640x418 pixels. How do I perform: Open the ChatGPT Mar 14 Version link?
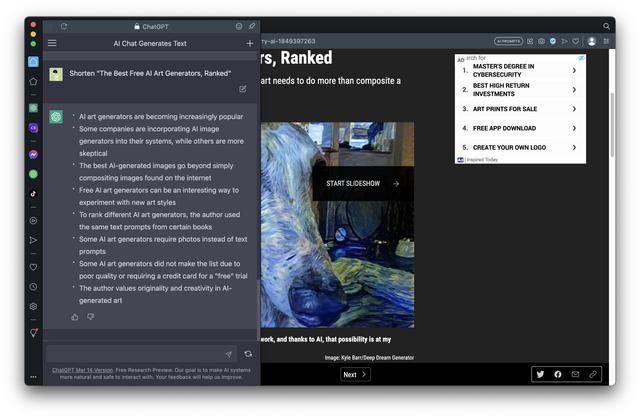[82, 370]
